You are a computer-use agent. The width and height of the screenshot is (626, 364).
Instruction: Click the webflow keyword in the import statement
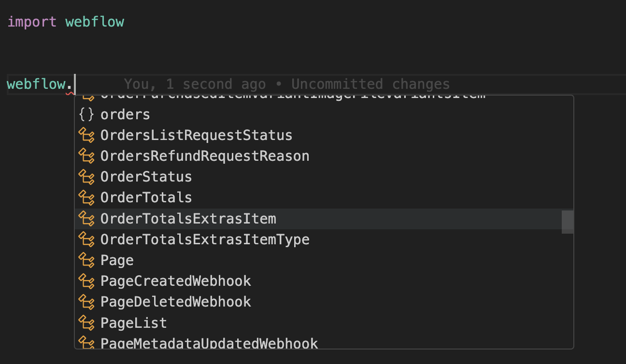point(94,21)
